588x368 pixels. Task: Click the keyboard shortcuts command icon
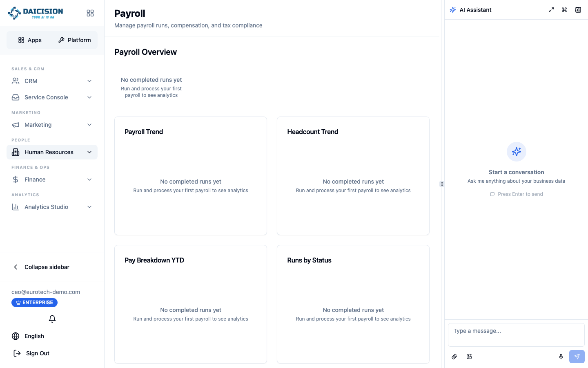click(564, 10)
